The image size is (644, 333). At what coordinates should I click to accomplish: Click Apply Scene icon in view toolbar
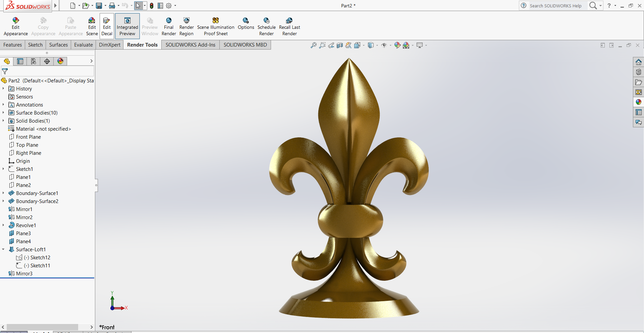406,45
